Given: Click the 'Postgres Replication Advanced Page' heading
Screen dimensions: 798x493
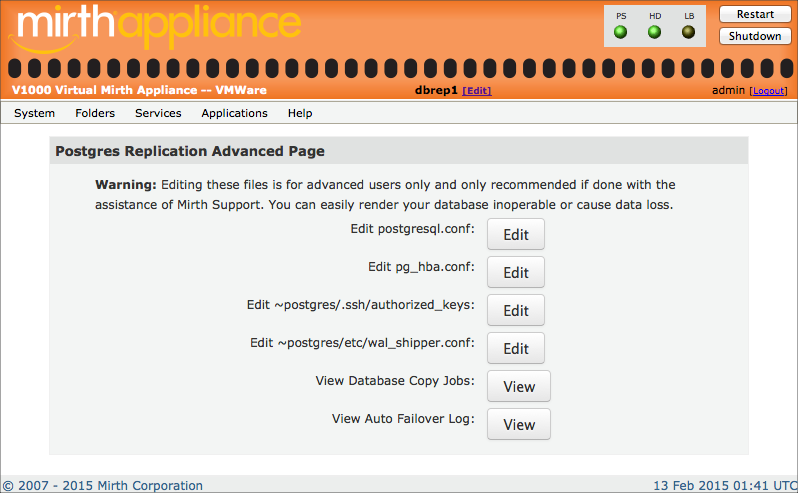Looking at the screenshot, I should pos(190,151).
